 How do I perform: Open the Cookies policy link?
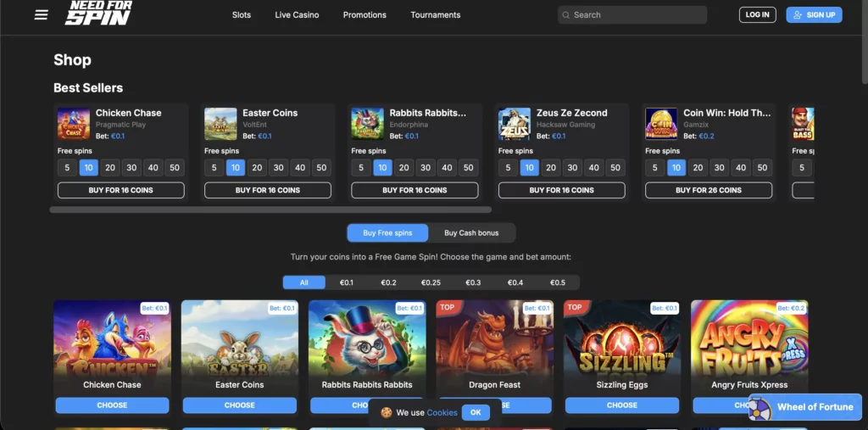point(442,412)
